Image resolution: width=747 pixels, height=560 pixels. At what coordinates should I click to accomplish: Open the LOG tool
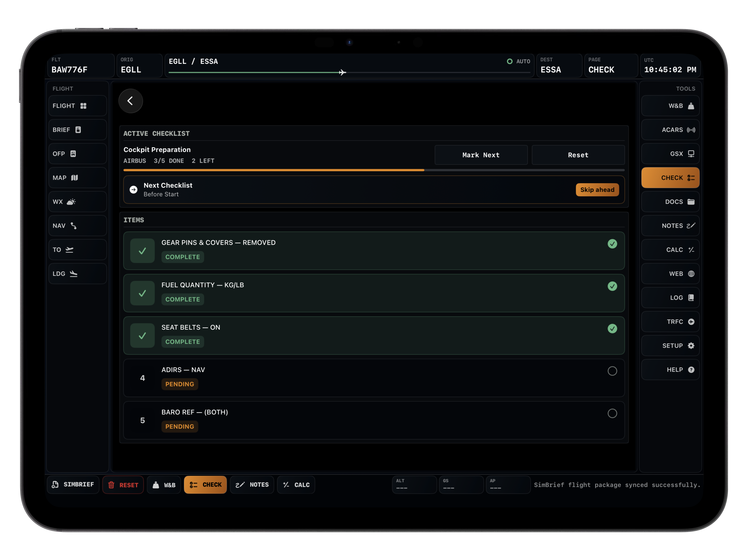(670, 298)
